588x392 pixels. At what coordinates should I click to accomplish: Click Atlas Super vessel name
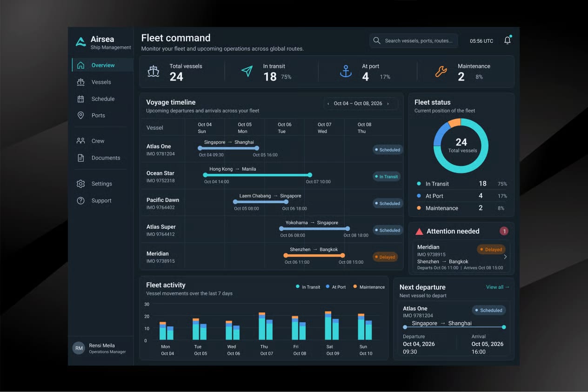click(161, 227)
